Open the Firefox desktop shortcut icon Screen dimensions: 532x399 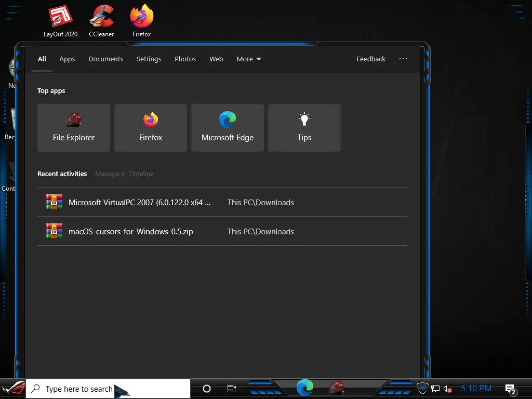click(141, 20)
